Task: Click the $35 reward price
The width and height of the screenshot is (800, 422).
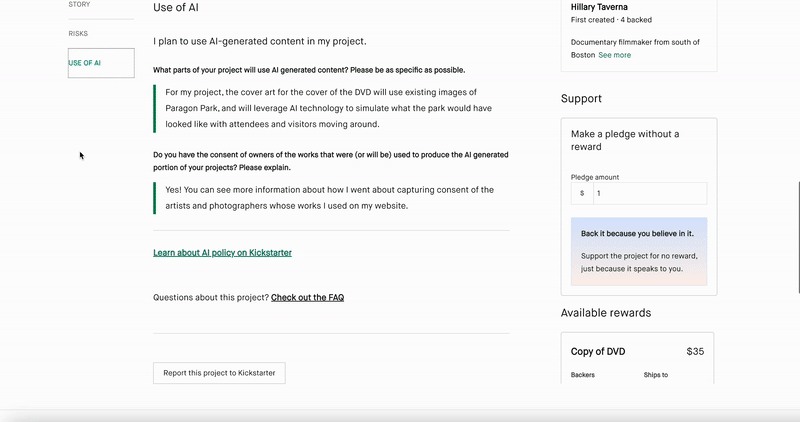Action: (x=695, y=351)
